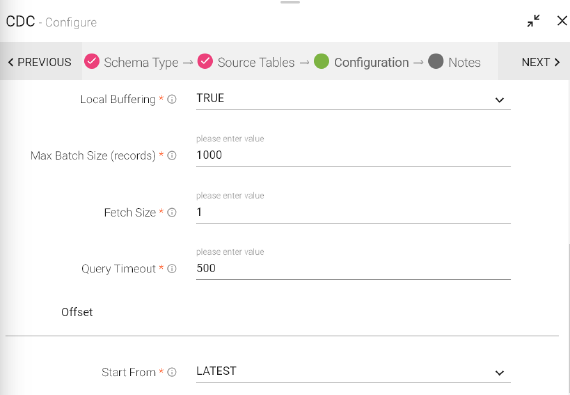
Task: Click the gray Notes step circle
Action: pyautogui.click(x=435, y=61)
